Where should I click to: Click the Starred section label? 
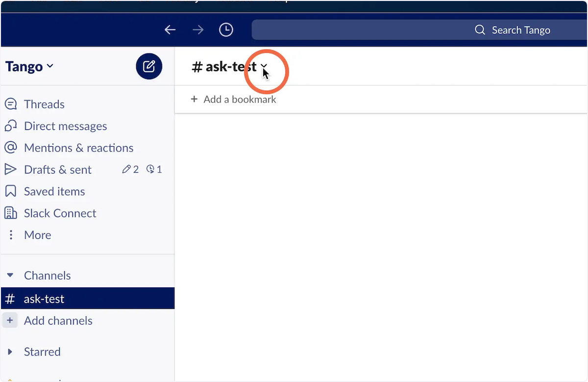(42, 352)
